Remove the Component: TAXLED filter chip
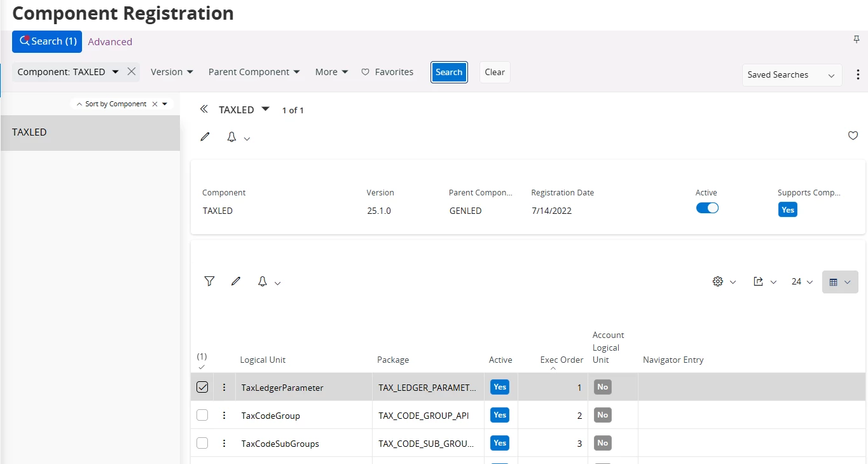 click(132, 72)
